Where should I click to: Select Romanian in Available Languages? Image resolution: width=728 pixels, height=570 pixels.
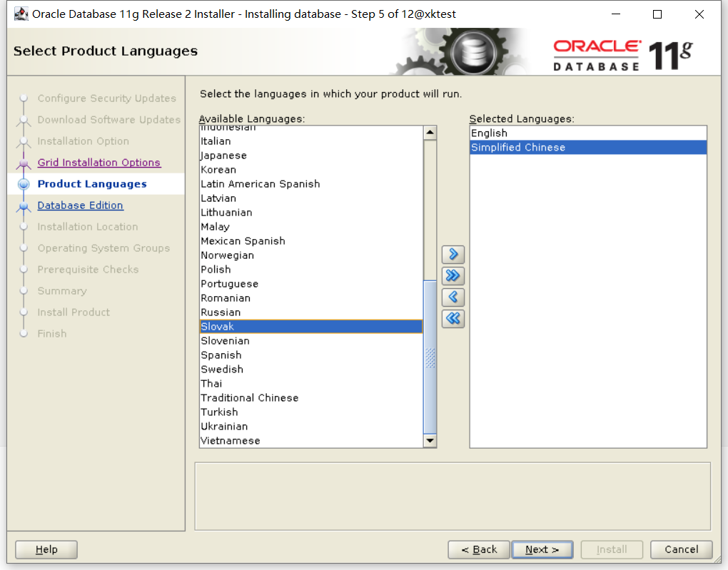311,298
